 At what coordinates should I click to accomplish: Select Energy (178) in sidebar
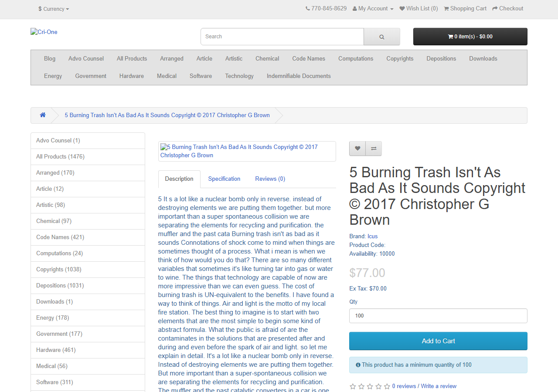[88, 318]
